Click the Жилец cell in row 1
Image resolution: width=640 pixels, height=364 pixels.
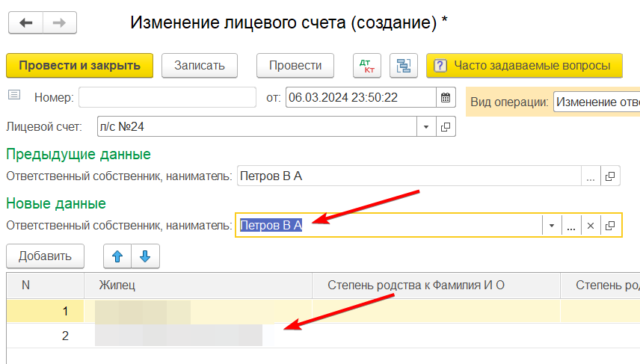(x=198, y=312)
